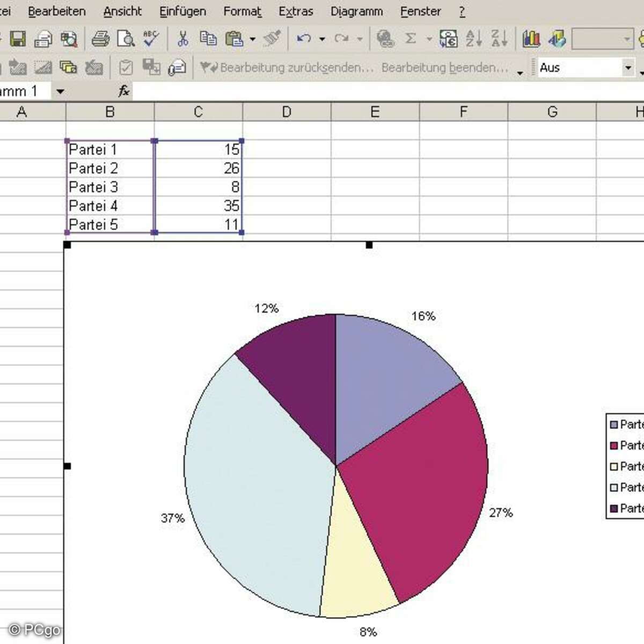Click the Print icon in toolbar
This screenshot has height=644, width=644.
pos(100,39)
